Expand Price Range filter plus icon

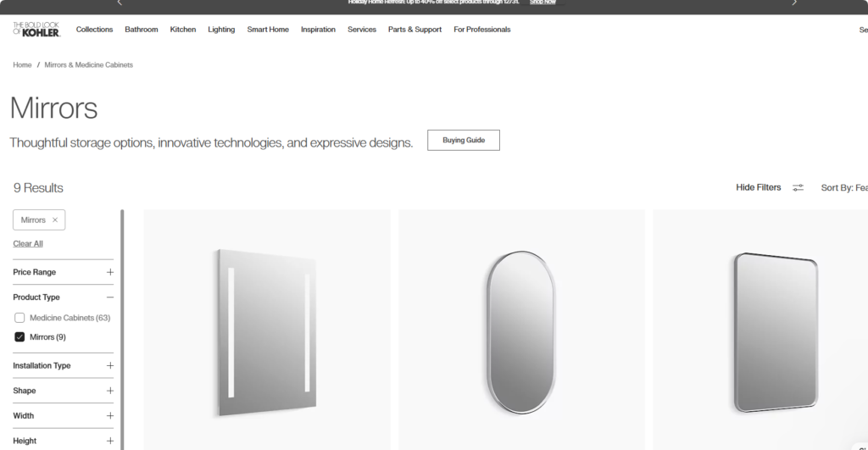(110, 272)
